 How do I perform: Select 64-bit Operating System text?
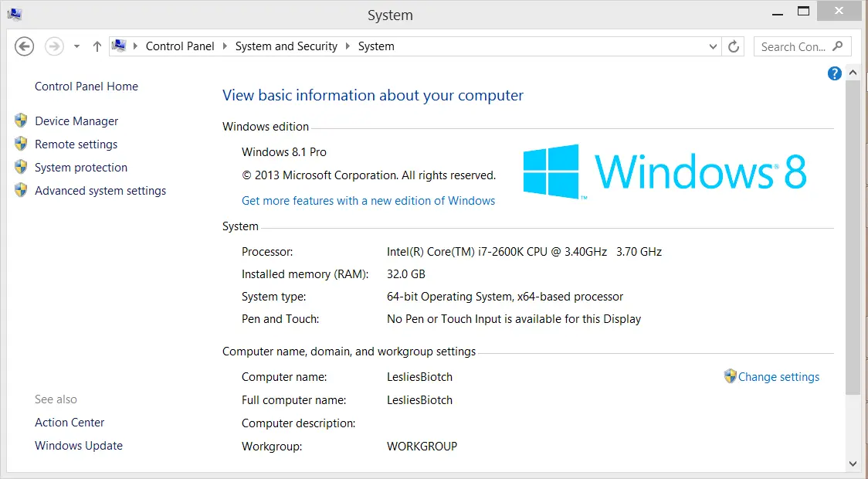click(505, 297)
